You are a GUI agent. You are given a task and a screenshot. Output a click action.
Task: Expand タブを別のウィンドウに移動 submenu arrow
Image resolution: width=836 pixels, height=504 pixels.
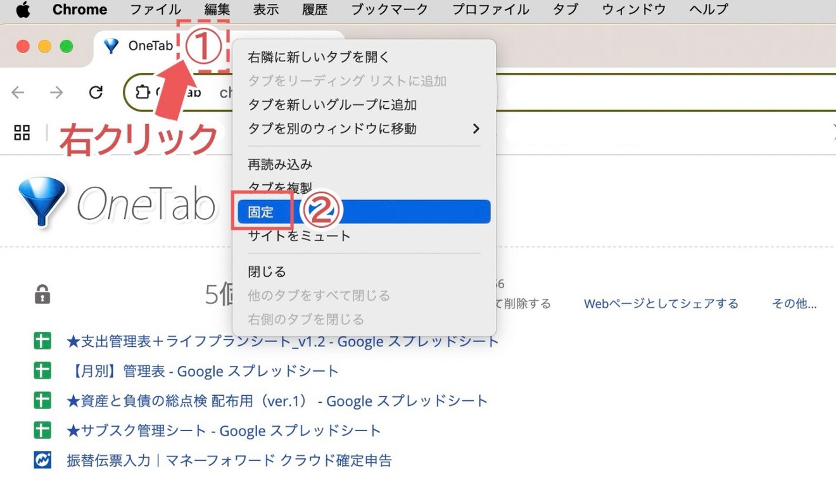point(476,129)
